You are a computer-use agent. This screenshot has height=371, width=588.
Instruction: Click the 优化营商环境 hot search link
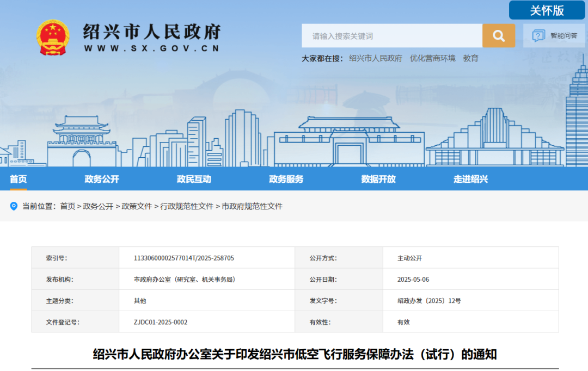tap(432, 58)
